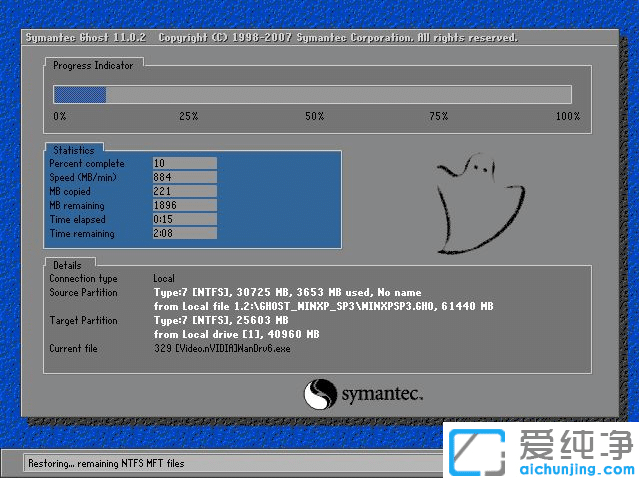Screen dimensions: 643x482
Task: Click the 'Restoring... remaining NTFS MFT files' status bar
Action: [234, 464]
